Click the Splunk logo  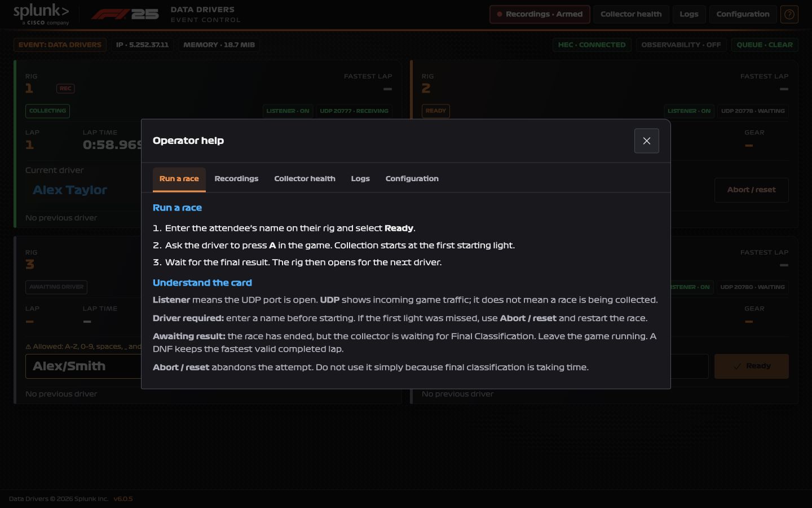click(x=41, y=14)
